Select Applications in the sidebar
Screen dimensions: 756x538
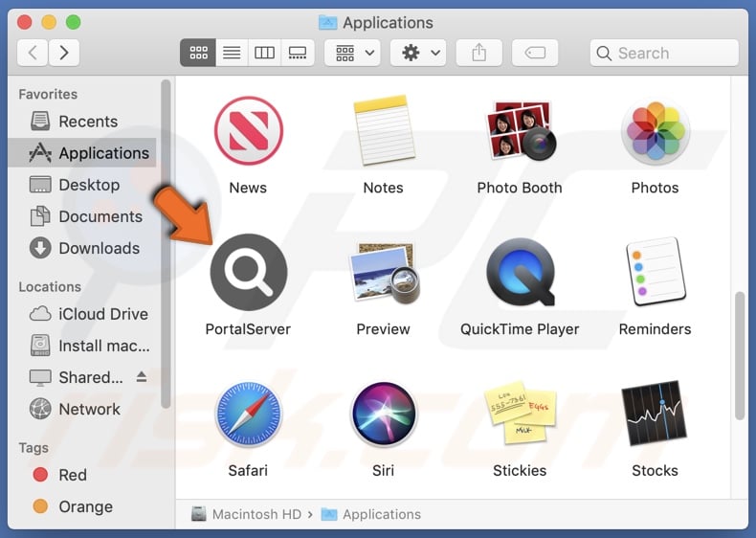click(x=82, y=153)
